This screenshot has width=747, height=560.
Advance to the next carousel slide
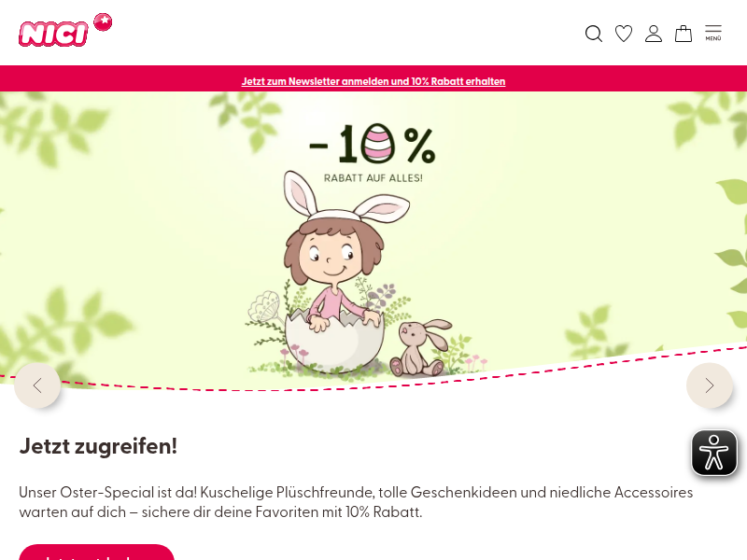click(710, 385)
